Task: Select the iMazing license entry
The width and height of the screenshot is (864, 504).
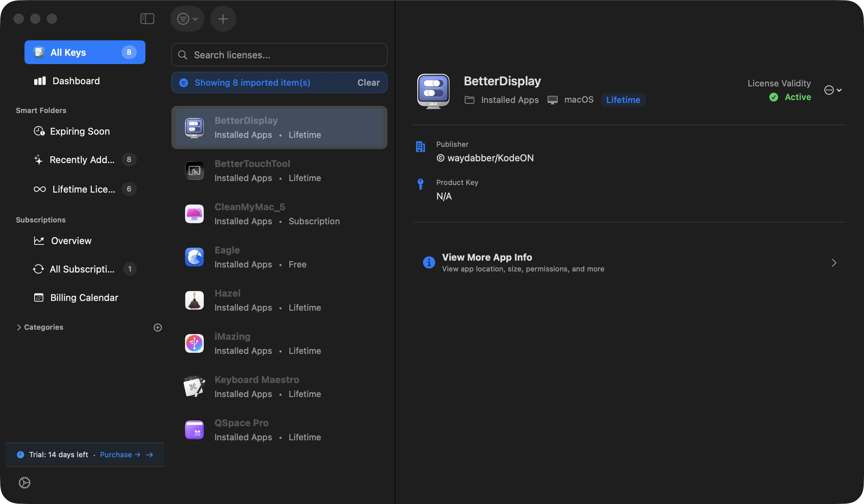Action: (279, 343)
